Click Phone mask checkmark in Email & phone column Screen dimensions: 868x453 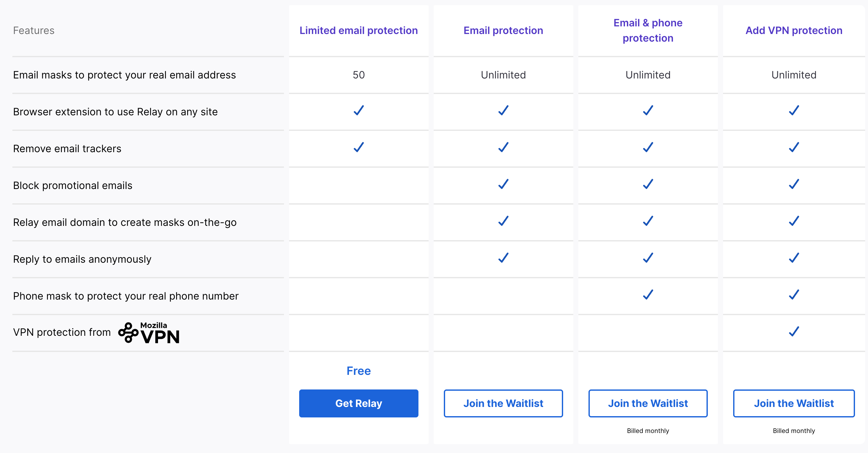pyautogui.click(x=648, y=294)
